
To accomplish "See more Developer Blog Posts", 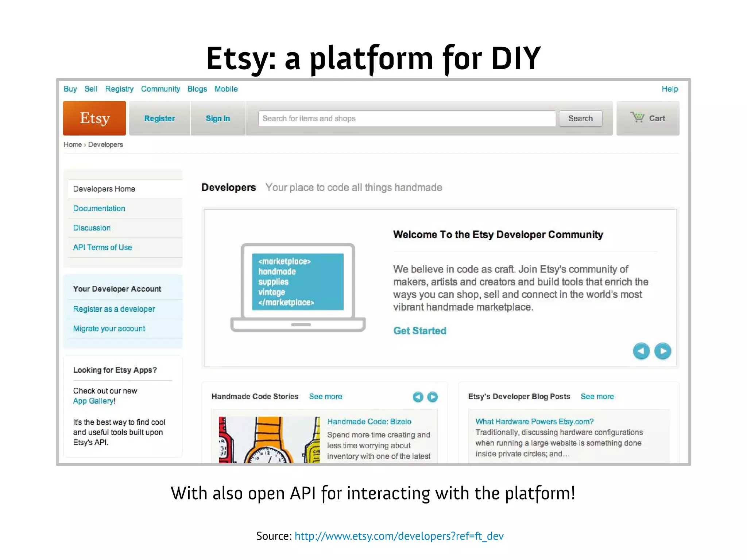I will [597, 396].
